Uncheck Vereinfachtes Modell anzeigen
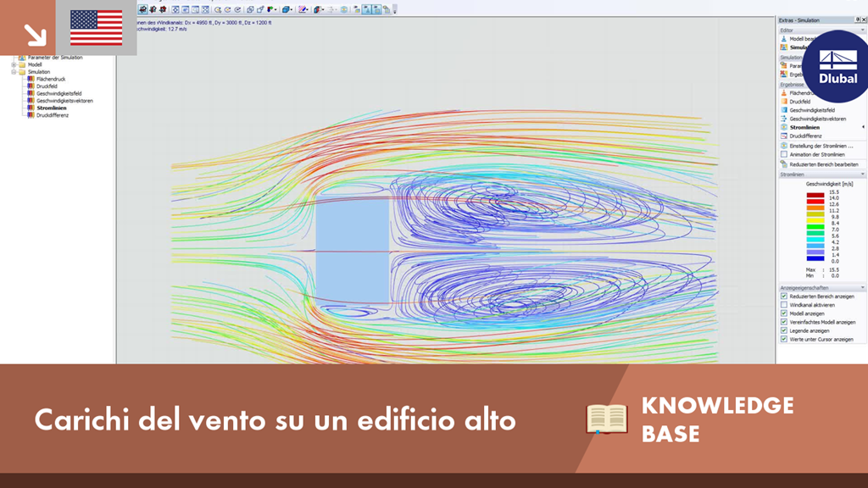The height and width of the screenshot is (488, 868). [783, 321]
